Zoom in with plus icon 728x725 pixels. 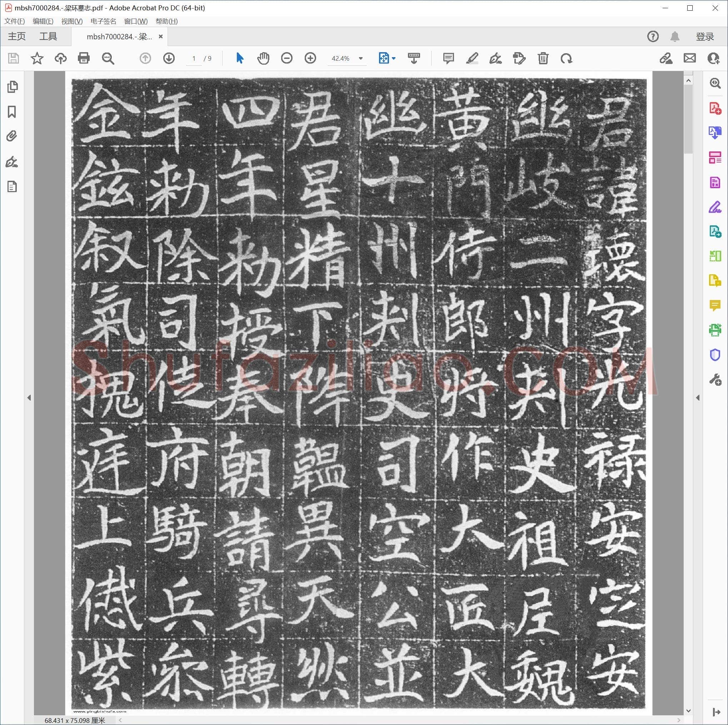(310, 59)
